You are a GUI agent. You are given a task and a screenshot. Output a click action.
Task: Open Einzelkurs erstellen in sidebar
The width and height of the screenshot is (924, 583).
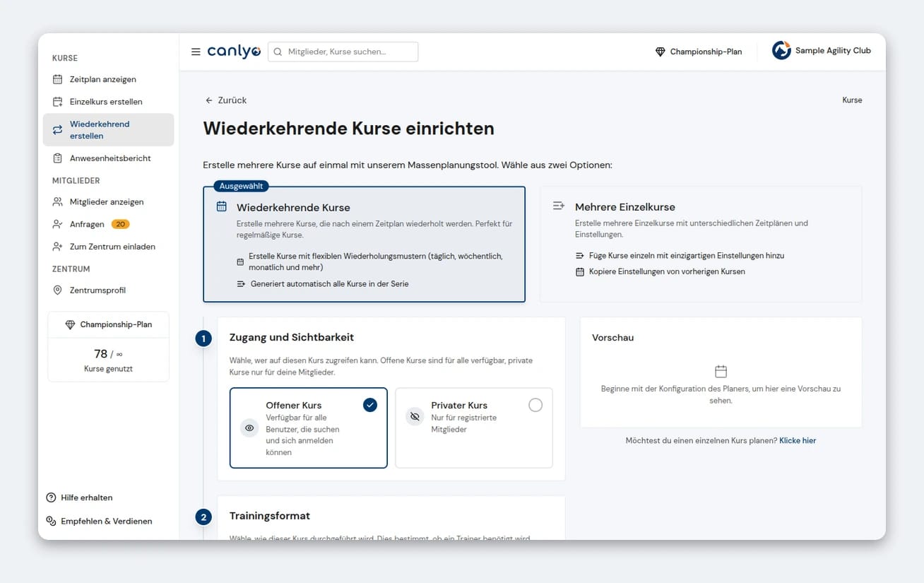point(108,102)
